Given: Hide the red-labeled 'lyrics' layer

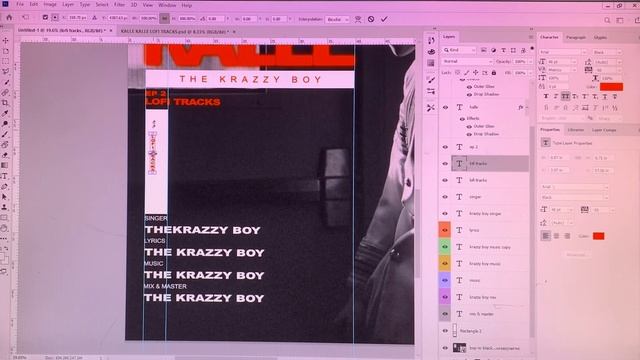Looking at the screenshot, I should pyautogui.click(x=445, y=230).
